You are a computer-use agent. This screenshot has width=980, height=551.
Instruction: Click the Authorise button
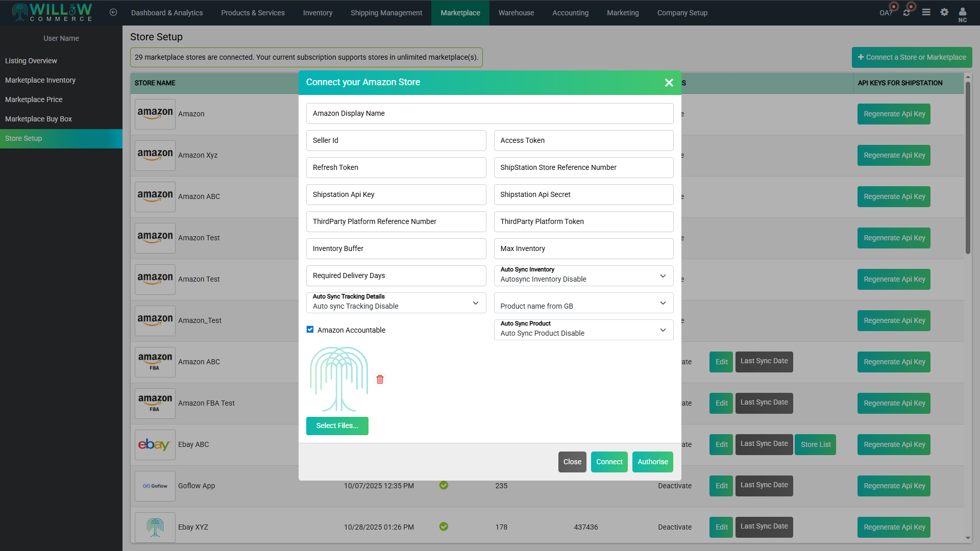tap(652, 462)
